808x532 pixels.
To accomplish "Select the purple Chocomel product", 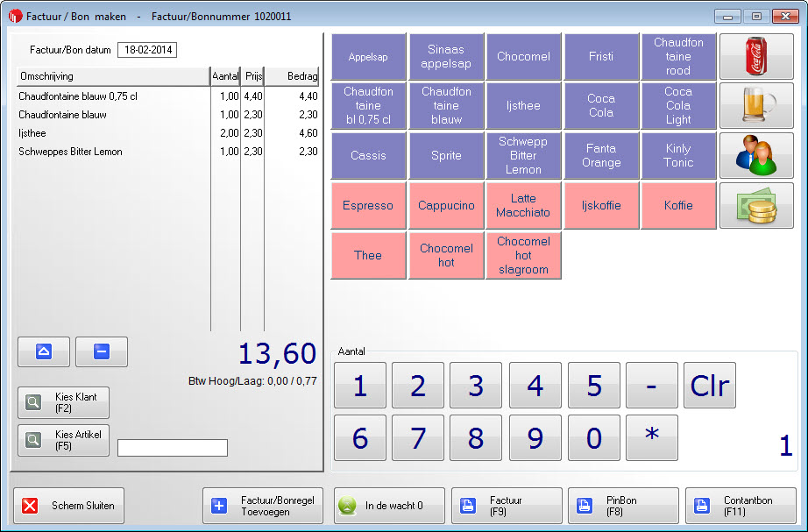I will pyautogui.click(x=523, y=57).
